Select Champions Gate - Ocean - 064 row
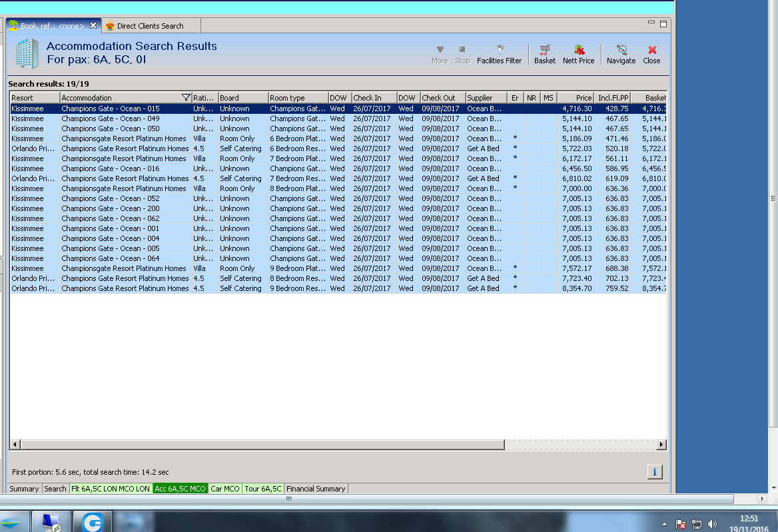The image size is (778, 532). 338,258
